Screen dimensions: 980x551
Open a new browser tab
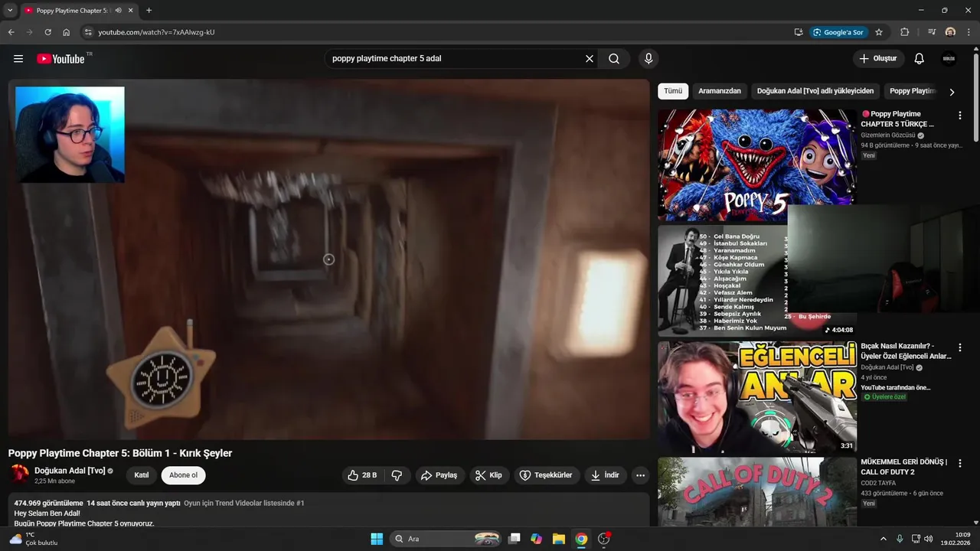(x=149, y=11)
